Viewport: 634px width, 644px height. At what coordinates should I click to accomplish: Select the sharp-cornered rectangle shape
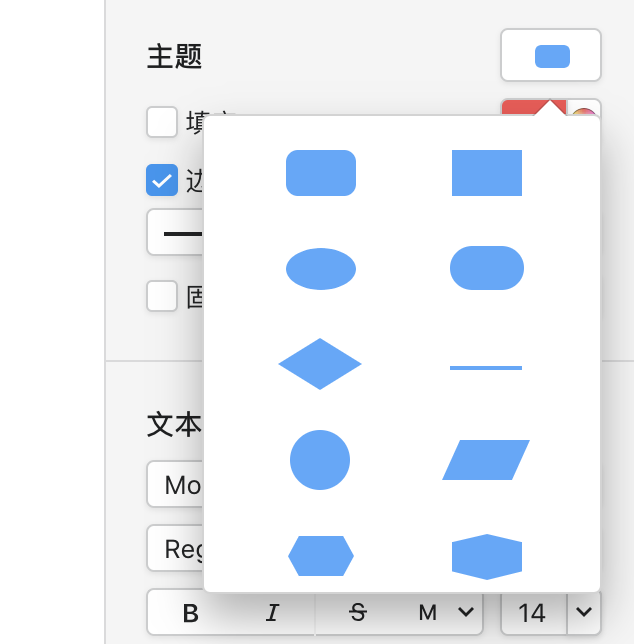click(487, 173)
